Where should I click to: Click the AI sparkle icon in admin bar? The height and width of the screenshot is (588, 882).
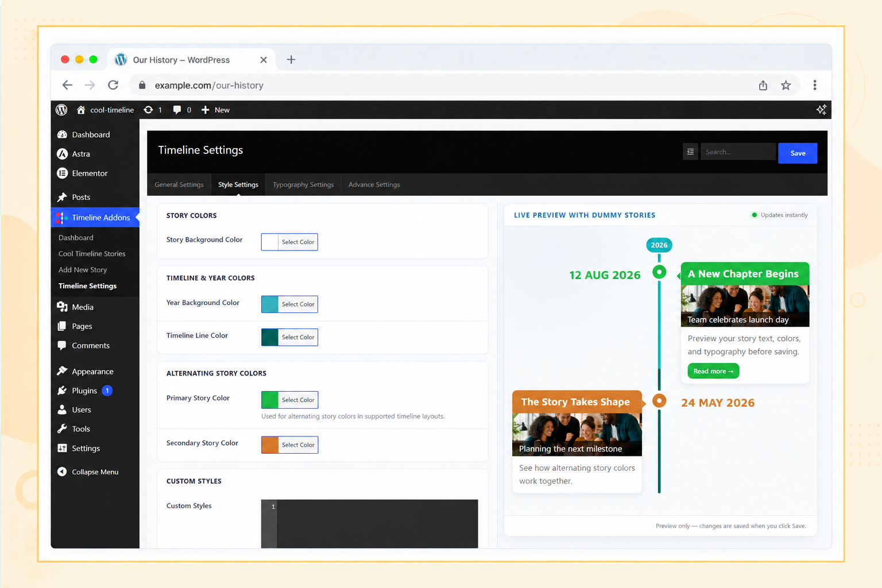(x=821, y=110)
